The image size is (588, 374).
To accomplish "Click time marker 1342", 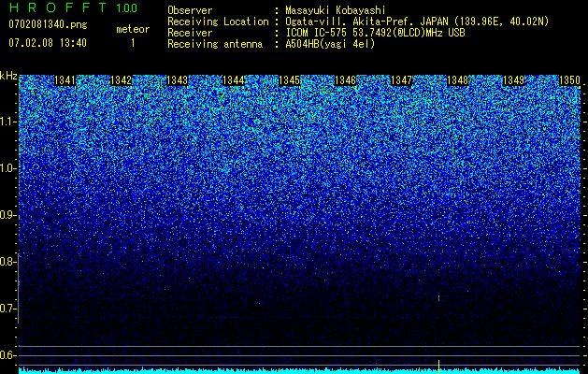I will point(122,80).
